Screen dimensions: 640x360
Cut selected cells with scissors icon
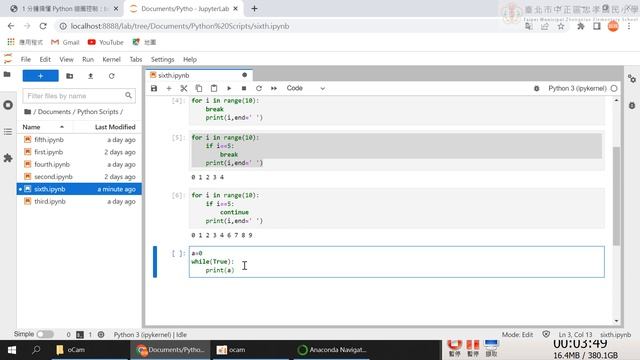184,89
